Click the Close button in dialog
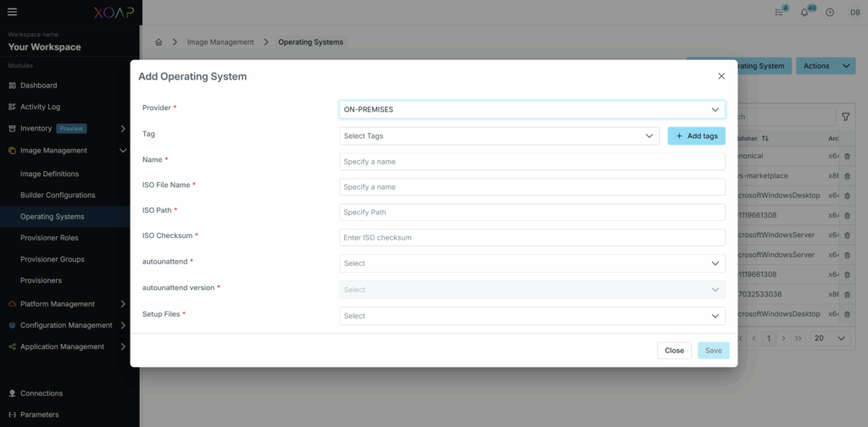 674,350
